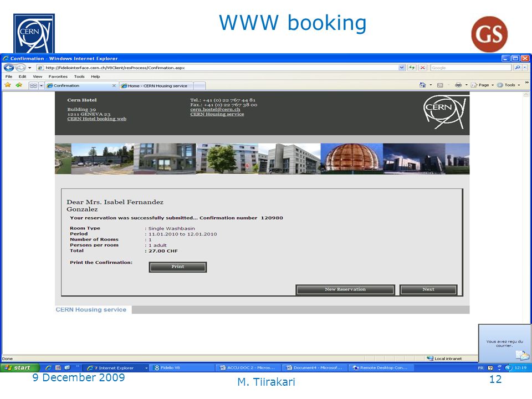Open the CERN Hotel booking web link
Image resolution: width=532 pixels, height=399 pixels.
[96, 119]
